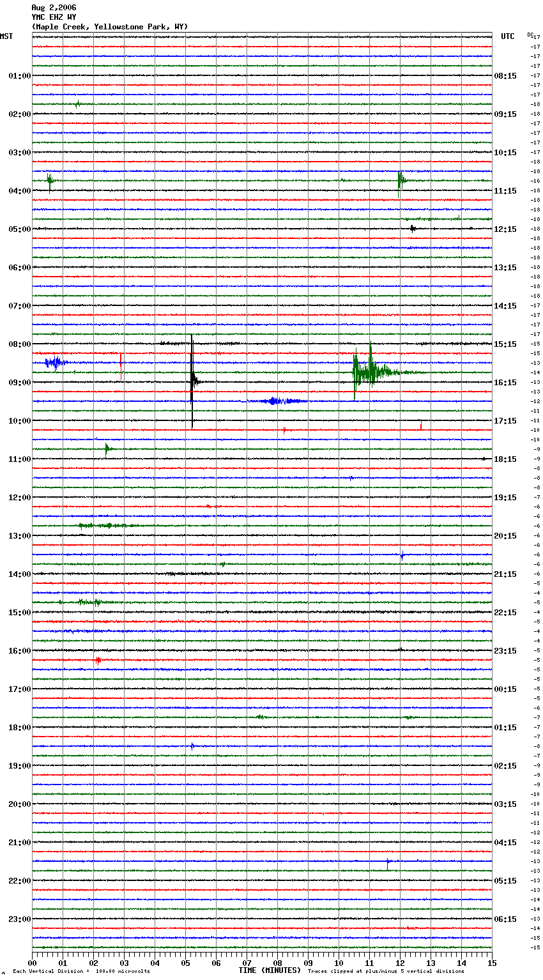
Task: Click the "UTC" time zone label
Action: (x=508, y=36)
